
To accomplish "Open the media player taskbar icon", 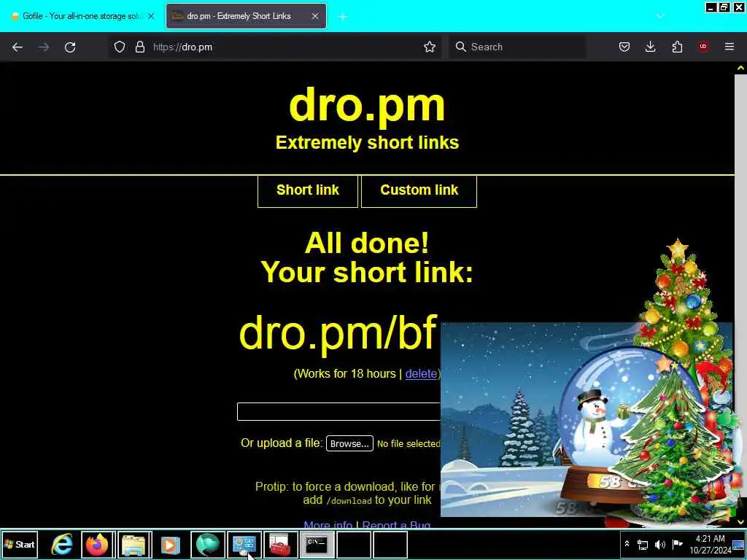I will [171, 544].
